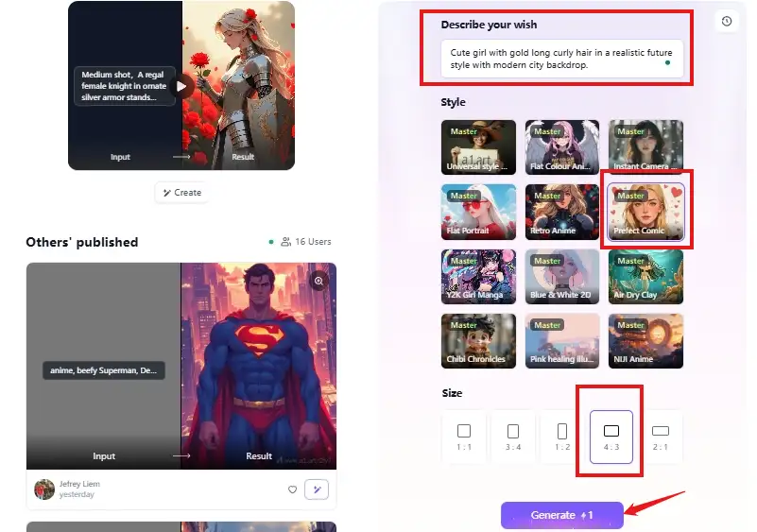
Task: Click the Jefrey Liem username
Action: click(x=79, y=484)
